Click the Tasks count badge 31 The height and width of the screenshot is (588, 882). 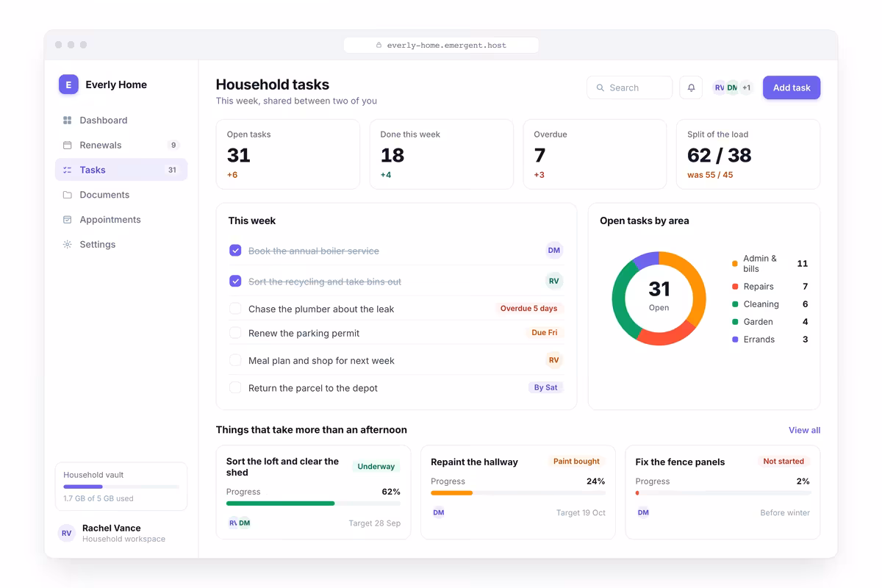[172, 170]
